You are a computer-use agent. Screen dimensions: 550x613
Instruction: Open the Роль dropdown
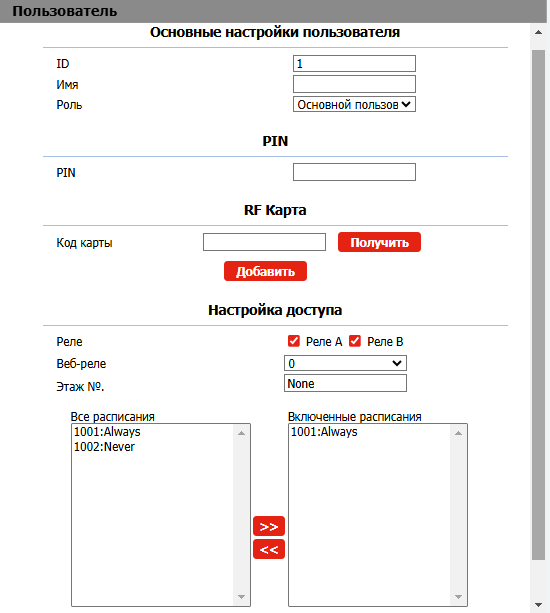pyautogui.click(x=354, y=104)
